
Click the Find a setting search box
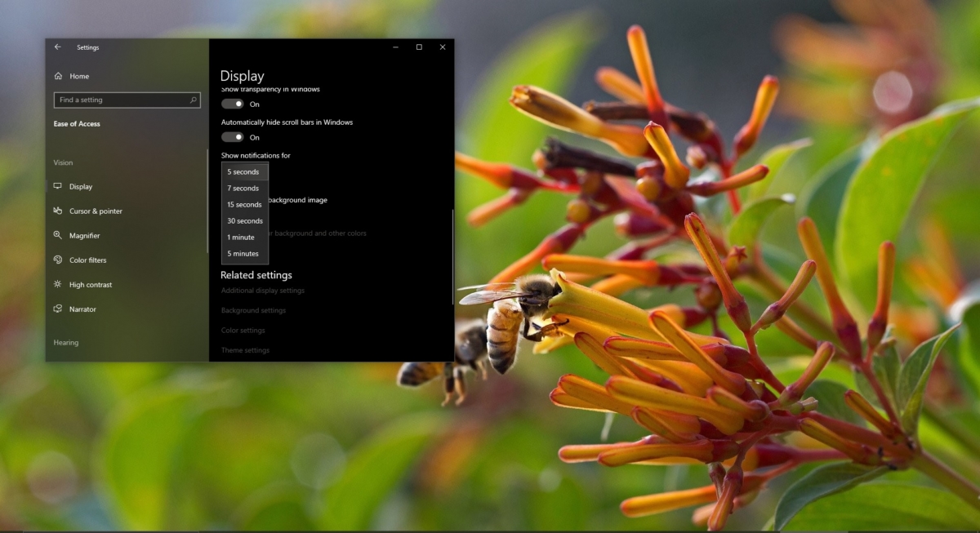(127, 100)
